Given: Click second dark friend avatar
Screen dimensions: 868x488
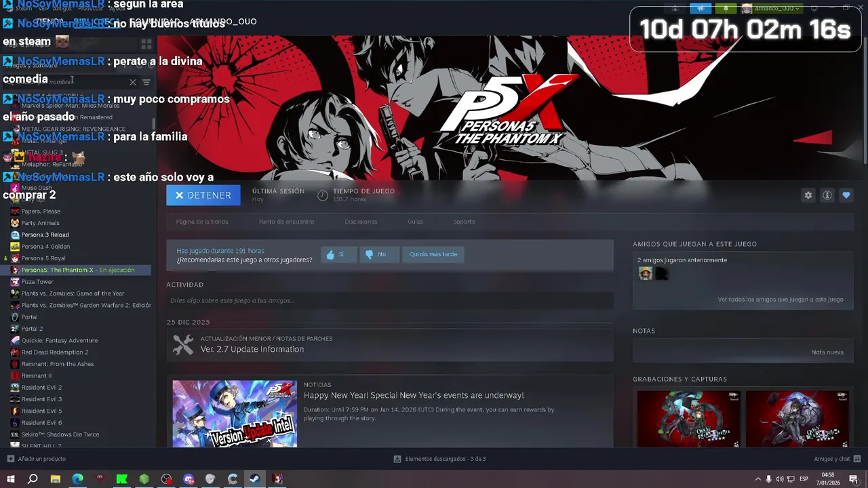Looking at the screenshot, I should coord(661,274).
